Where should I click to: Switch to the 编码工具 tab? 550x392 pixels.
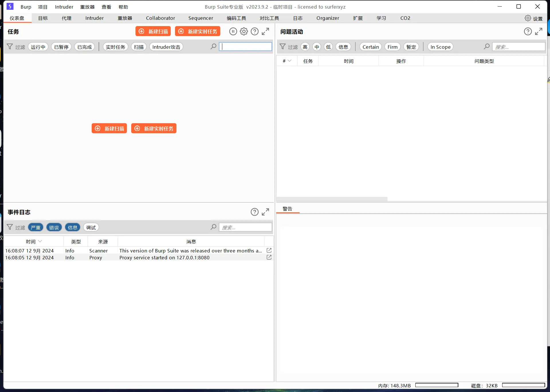(x=236, y=18)
